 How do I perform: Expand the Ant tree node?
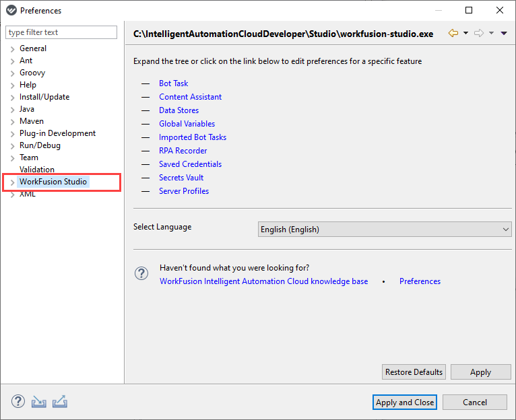tap(13, 61)
